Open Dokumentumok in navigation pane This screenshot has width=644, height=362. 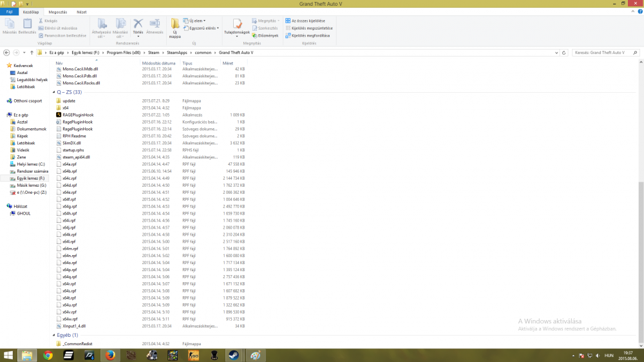(x=32, y=129)
